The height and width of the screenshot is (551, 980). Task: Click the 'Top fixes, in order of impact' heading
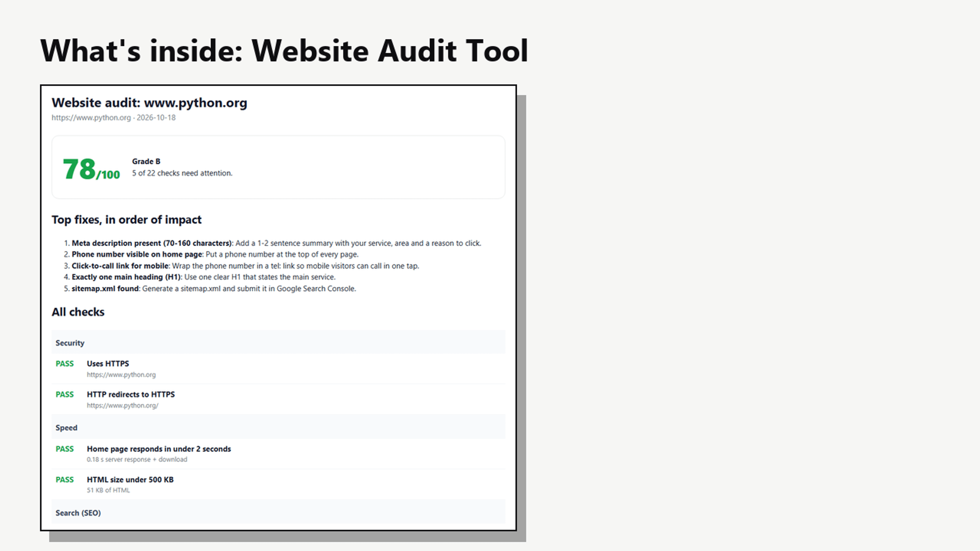(126, 220)
